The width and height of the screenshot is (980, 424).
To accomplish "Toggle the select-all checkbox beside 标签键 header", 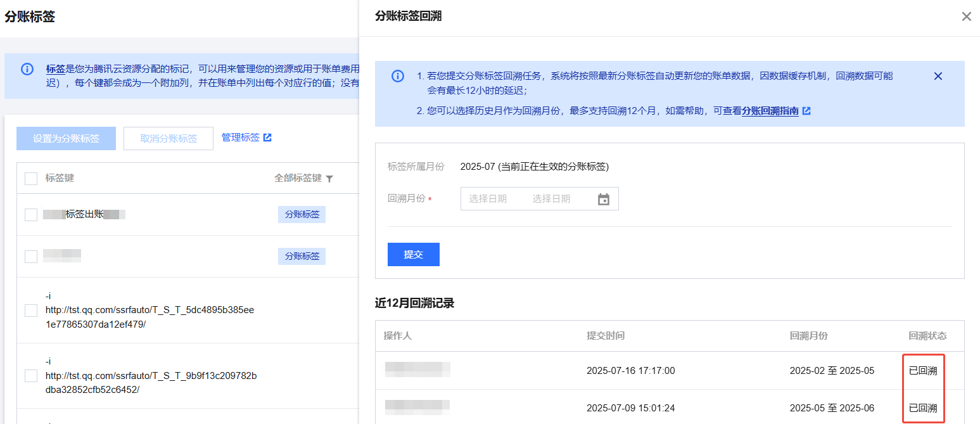I will pyautogui.click(x=31, y=179).
